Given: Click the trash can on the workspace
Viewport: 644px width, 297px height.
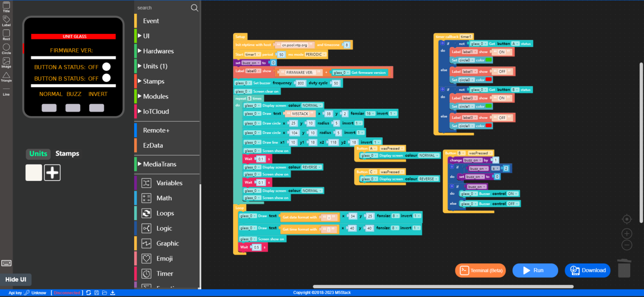Looking at the screenshot, I should coord(624,268).
